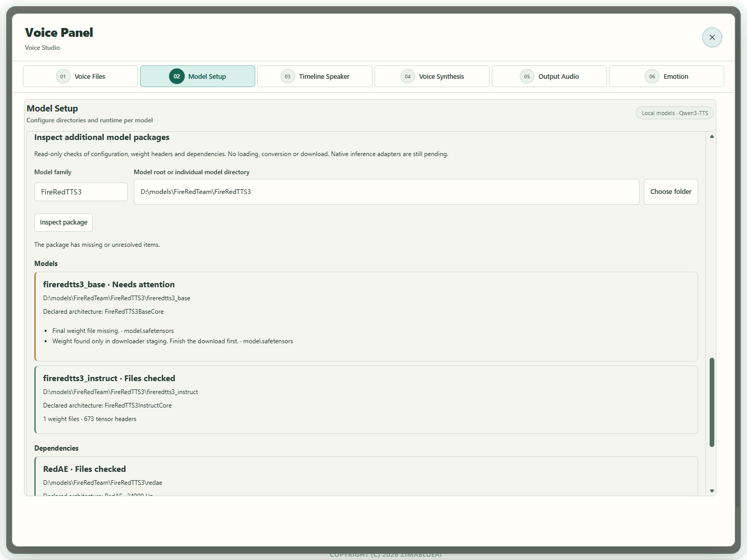Click the model root directory path field
The width and height of the screenshot is (747, 560).
point(386,192)
